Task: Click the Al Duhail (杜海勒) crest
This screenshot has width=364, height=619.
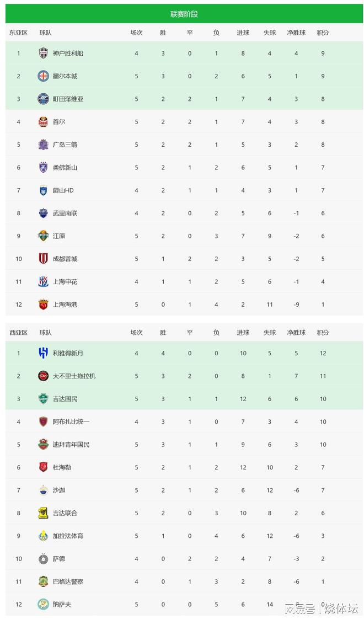Action: coord(43,467)
